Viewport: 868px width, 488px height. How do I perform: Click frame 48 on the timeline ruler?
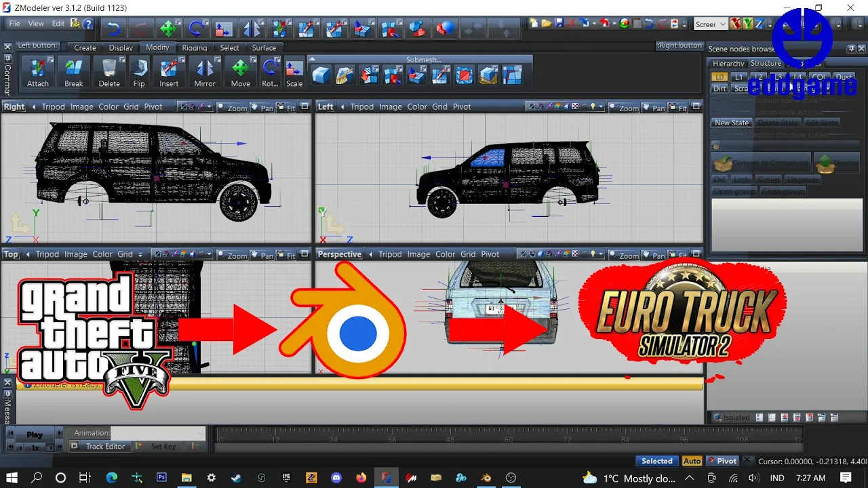click(x=451, y=439)
